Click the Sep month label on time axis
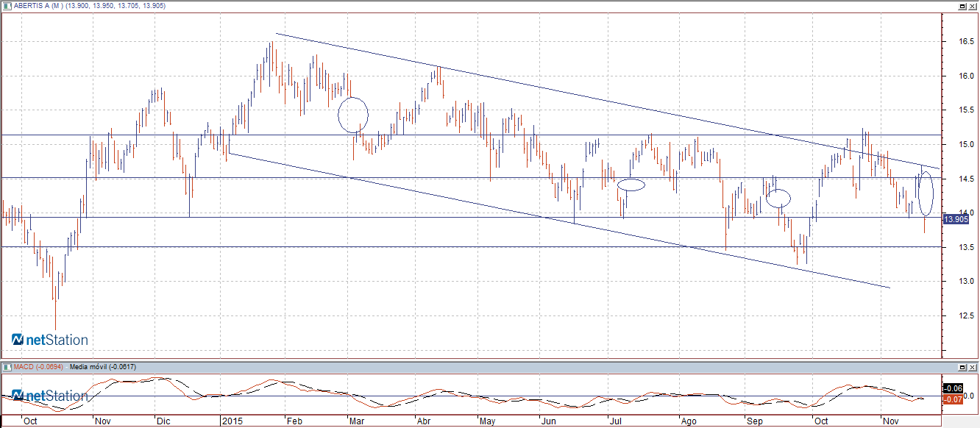This screenshot has width=980, height=428. click(753, 422)
